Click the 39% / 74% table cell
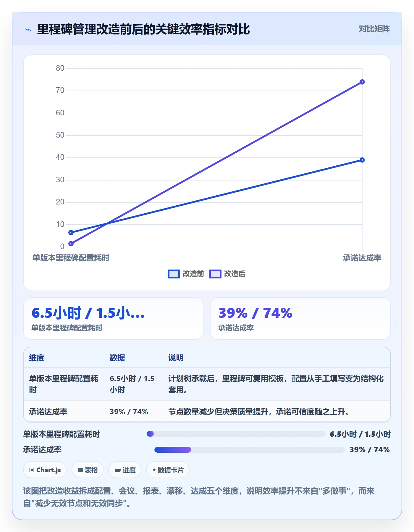The image size is (414, 532). point(129,412)
